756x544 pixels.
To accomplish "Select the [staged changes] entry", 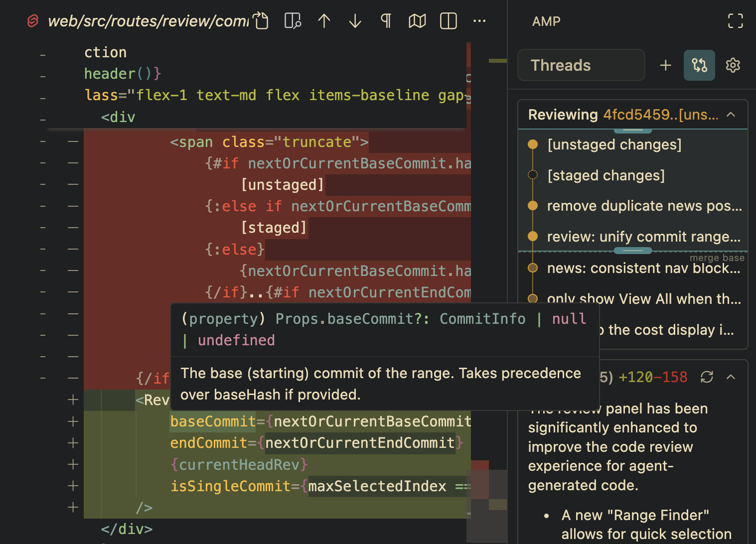I will tap(605, 175).
